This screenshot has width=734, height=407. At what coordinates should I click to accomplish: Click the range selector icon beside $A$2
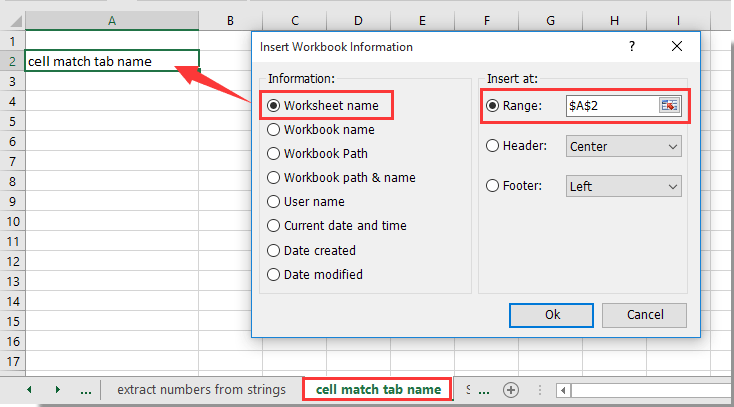click(669, 105)
